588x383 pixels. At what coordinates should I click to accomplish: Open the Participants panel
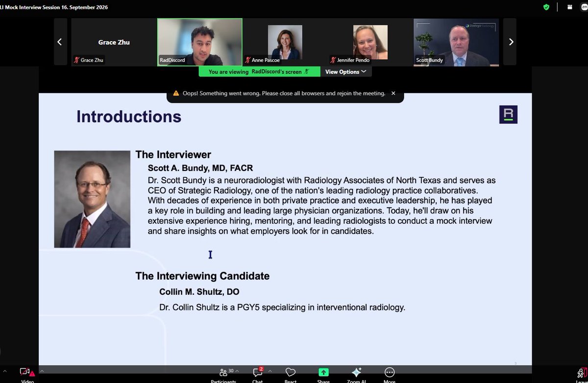pos(223,375)
